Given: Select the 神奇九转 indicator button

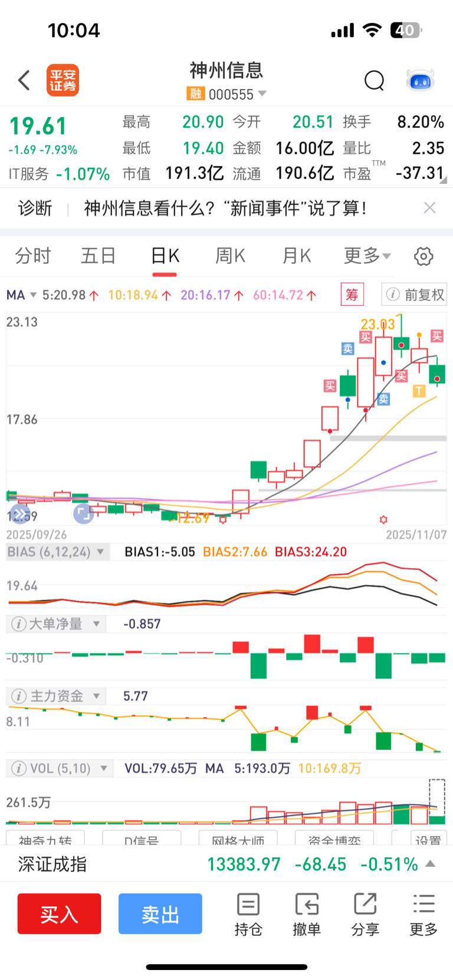Looking at the screenshot, I should pos(45,839).
